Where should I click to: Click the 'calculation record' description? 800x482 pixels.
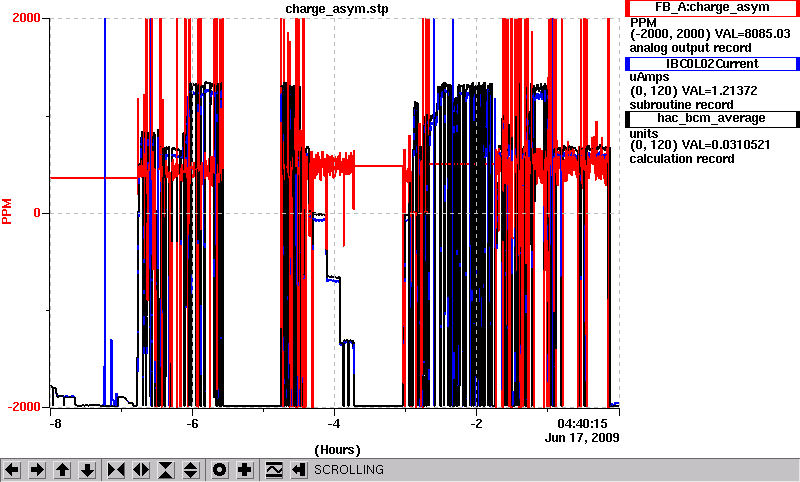coord(682,159)
